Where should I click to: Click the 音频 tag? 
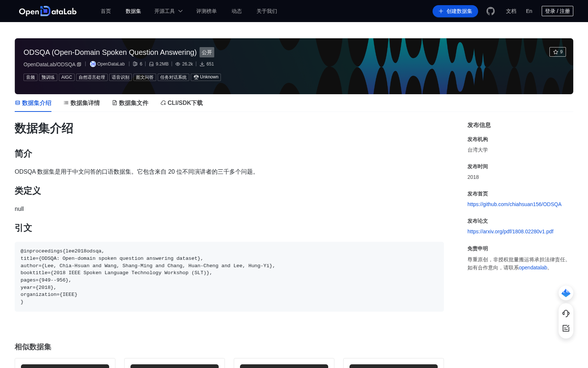tap(31, 77)
